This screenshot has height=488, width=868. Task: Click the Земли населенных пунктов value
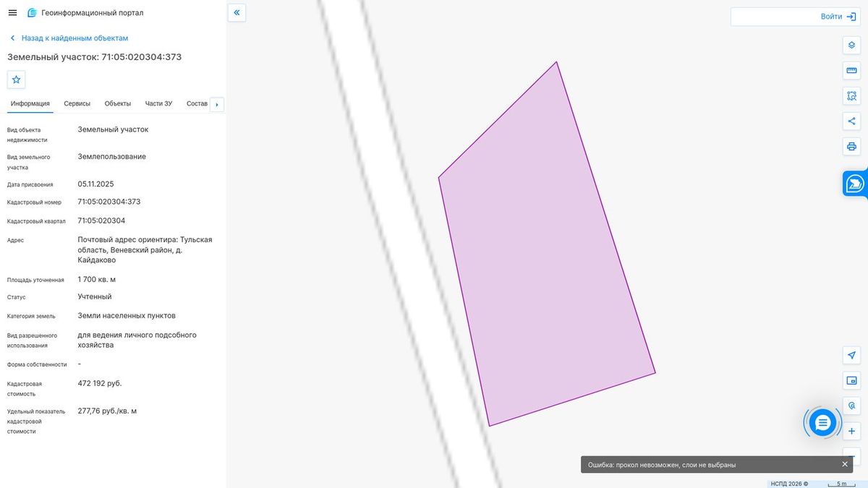[x=127, y=315]
